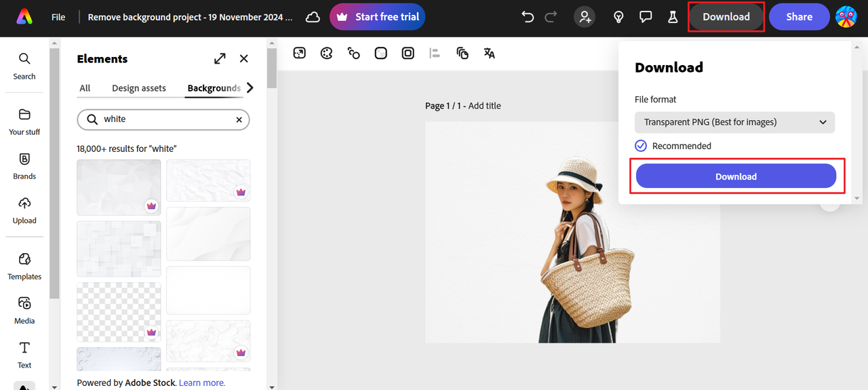The height and width of the screenshot is (390, 868).
Task: Click the "18,000+ results" count text
Action: [x=127, y=149]
